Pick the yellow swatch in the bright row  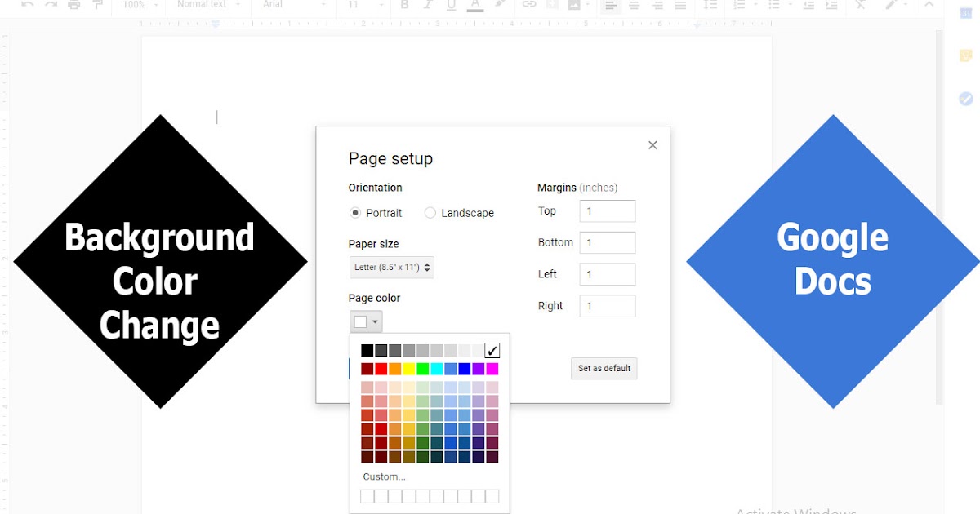point(409,369)
